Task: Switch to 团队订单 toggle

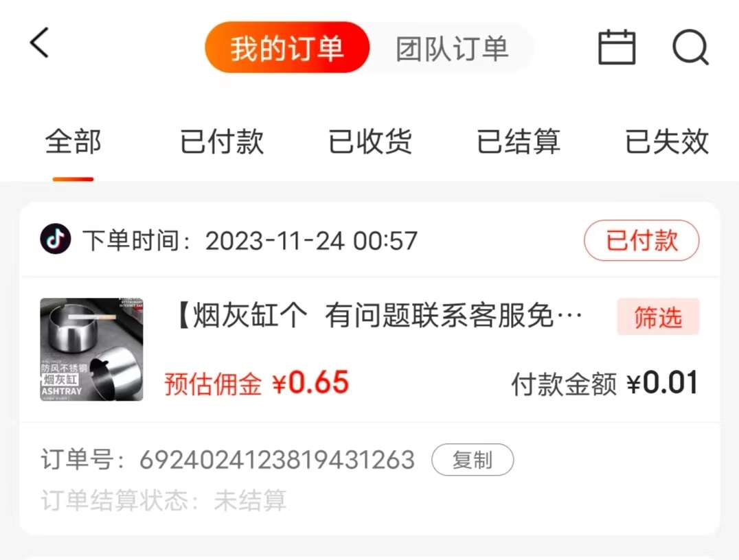Action: [x=452, y=48]
